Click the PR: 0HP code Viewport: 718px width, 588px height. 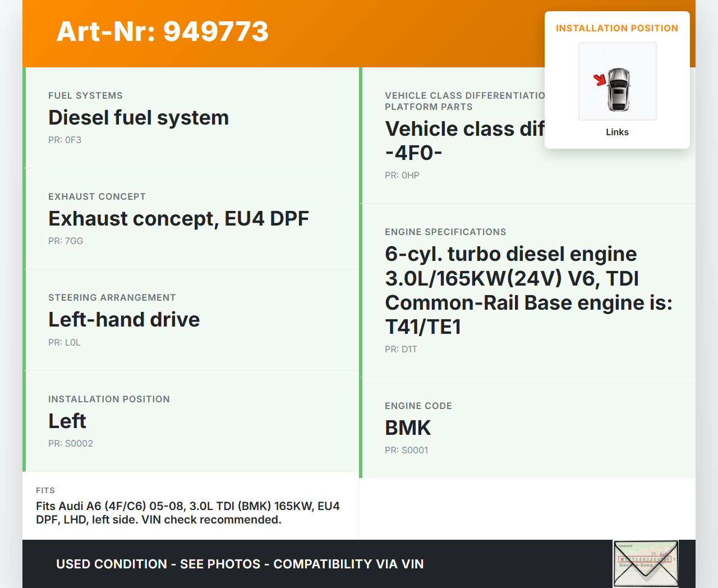(402, 176)
